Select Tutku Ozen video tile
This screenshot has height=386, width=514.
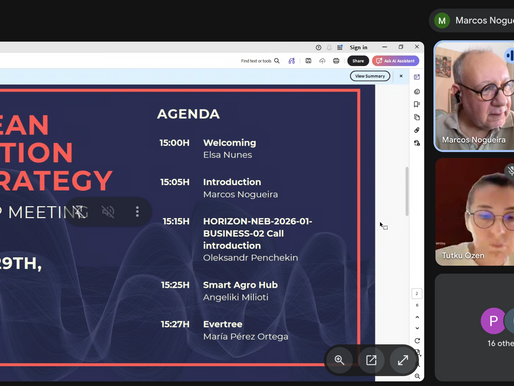click(474, 212)
